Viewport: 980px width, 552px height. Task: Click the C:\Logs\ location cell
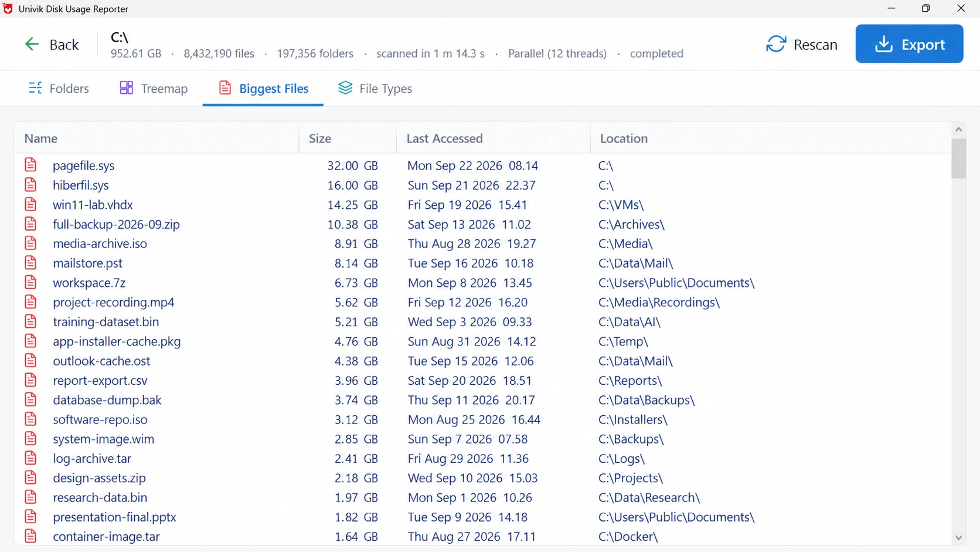tap(621, 459)
